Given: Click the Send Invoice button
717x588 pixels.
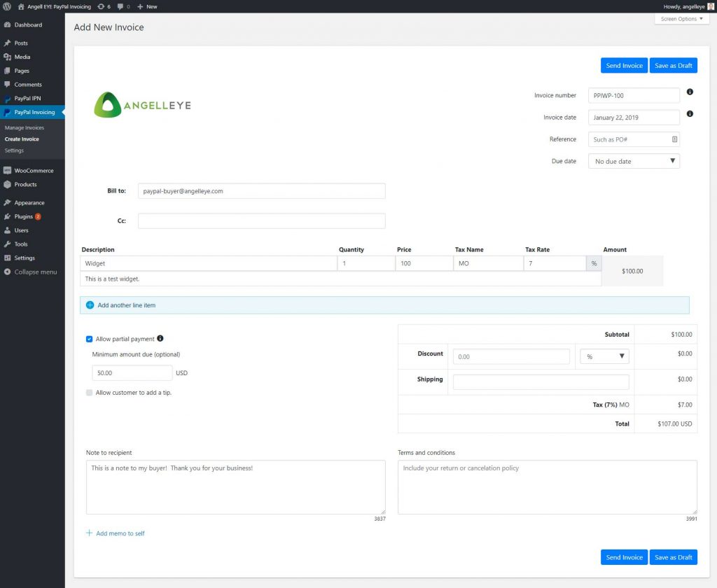Looking at the screenshot, I should click(x=624, y=65).
